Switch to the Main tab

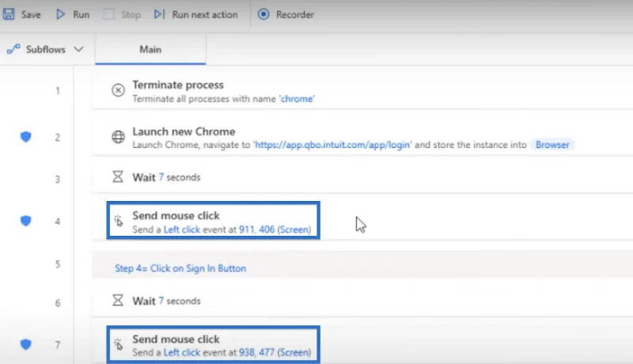[150, 49]
